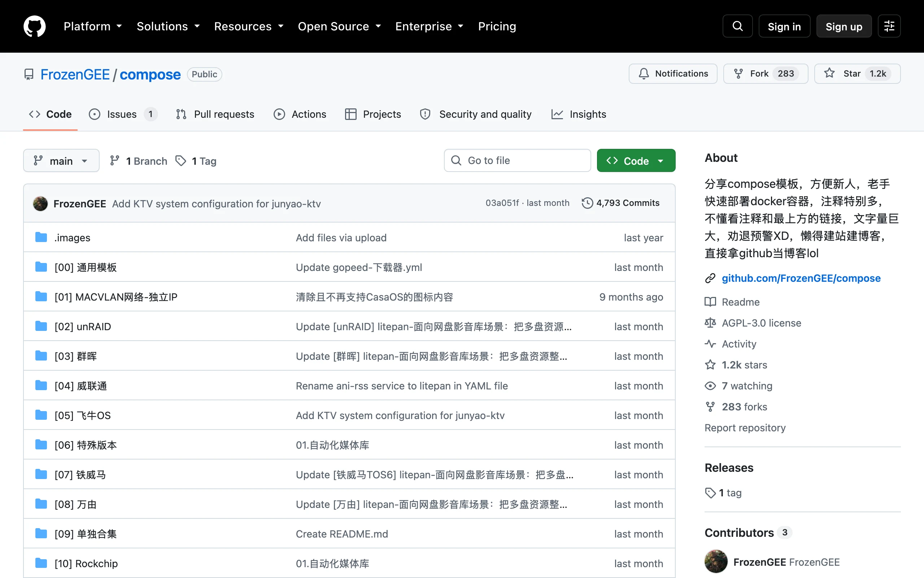Open the [09] 单独合集 folder
This screenshot has width=924, height=578.
[x=86, y=534]
